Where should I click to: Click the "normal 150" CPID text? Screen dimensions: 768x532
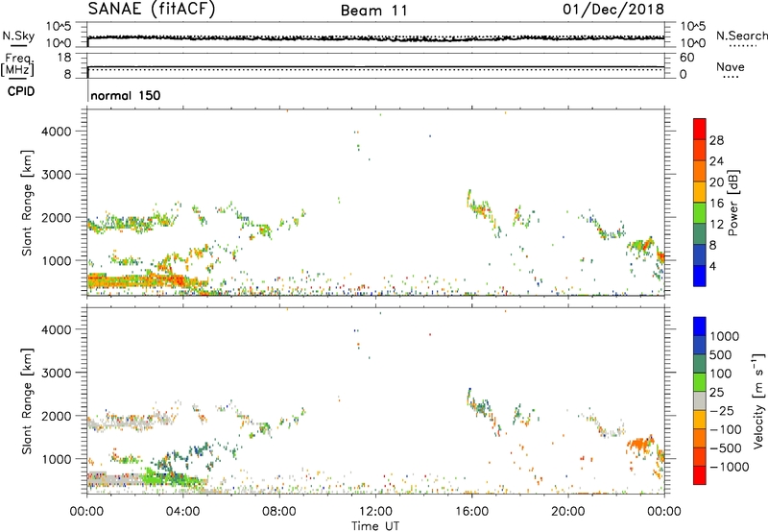126,95
